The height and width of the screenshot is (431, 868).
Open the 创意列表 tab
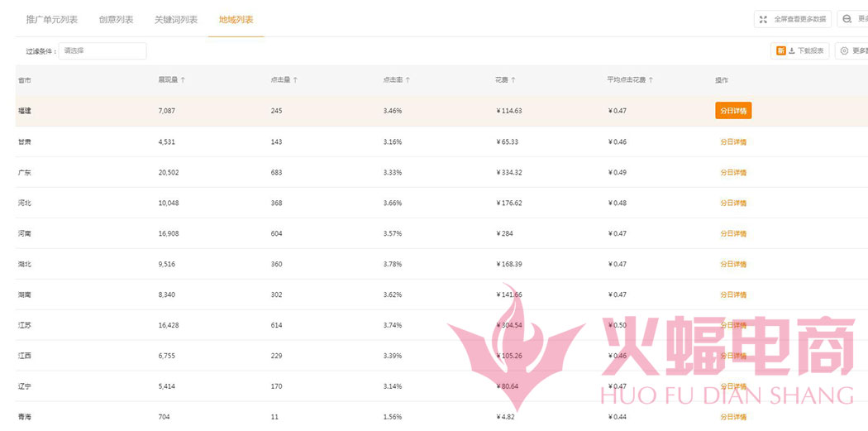[116, 19]
